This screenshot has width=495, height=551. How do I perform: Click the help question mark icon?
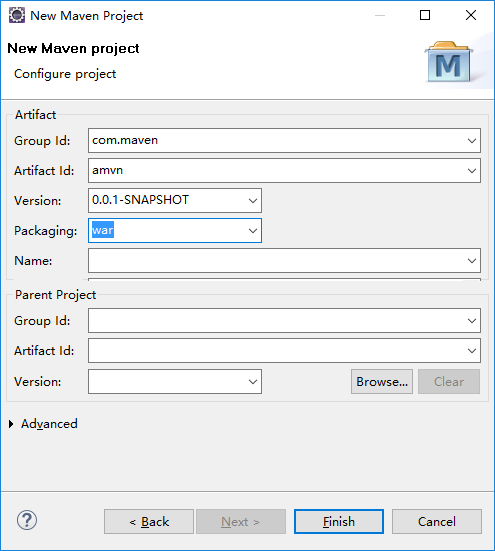(27, 520)
